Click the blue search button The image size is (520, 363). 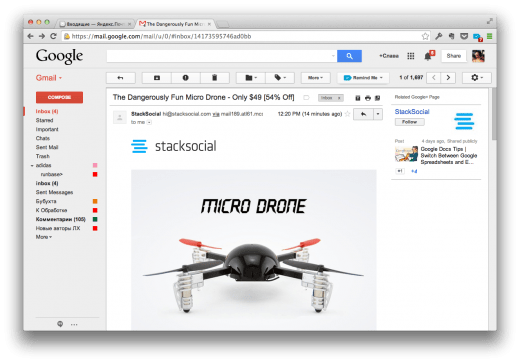click(349, 56)
